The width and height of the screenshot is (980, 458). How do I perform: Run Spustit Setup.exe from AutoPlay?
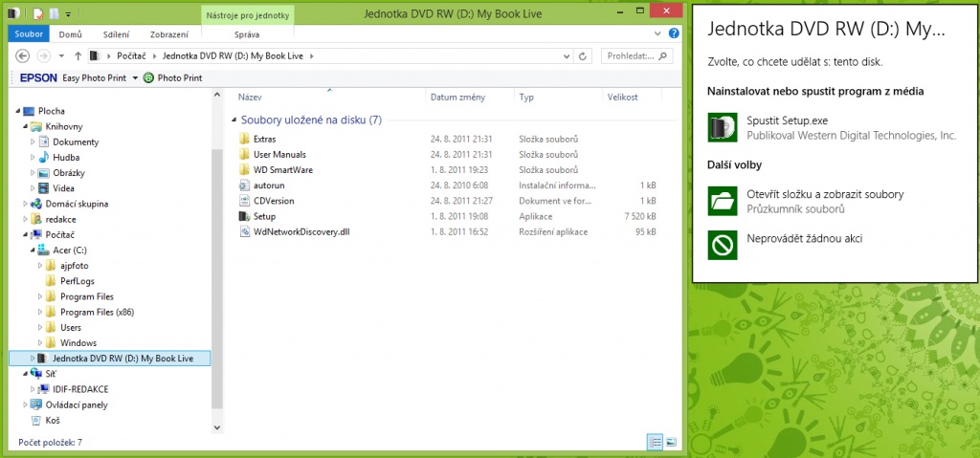[x=836, y=127]
